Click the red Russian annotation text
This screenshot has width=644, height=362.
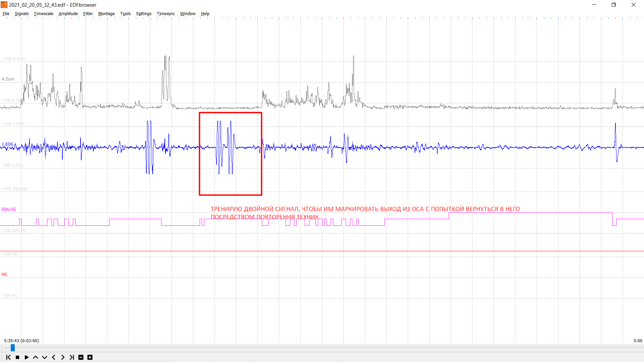point(365,213)
